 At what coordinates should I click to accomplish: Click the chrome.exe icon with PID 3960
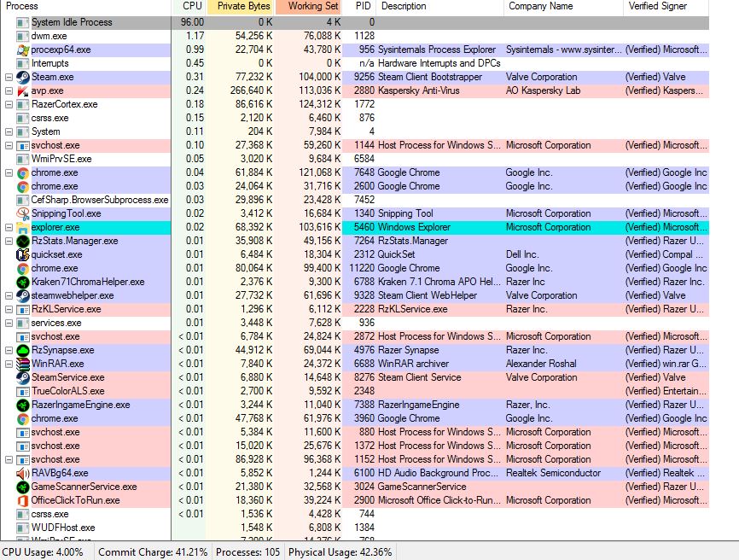pos(23,418)
